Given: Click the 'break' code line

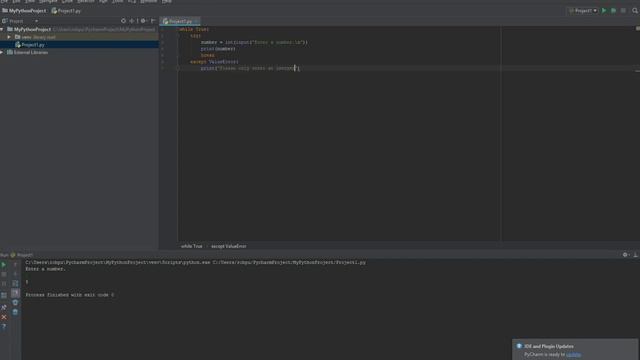Looking at the screenshot, I should (207, 56).
